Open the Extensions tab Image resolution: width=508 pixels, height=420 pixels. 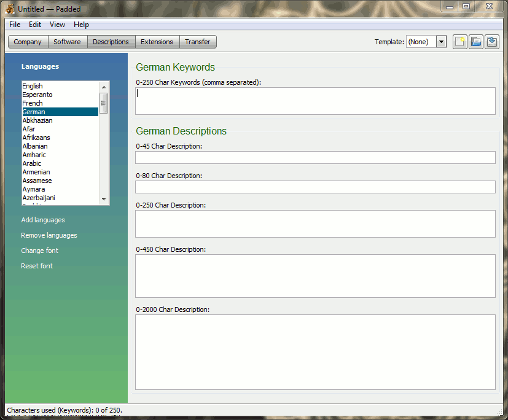(157, 42)
